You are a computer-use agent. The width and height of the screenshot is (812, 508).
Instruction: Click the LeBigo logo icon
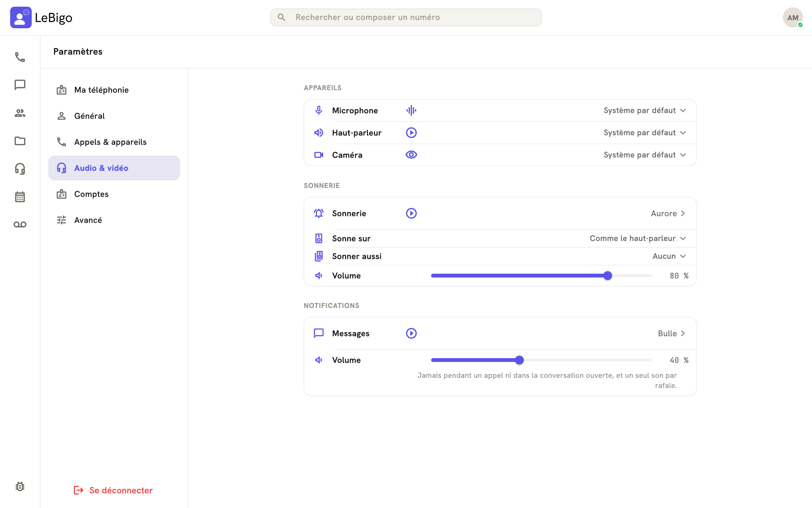pos(21,17)
